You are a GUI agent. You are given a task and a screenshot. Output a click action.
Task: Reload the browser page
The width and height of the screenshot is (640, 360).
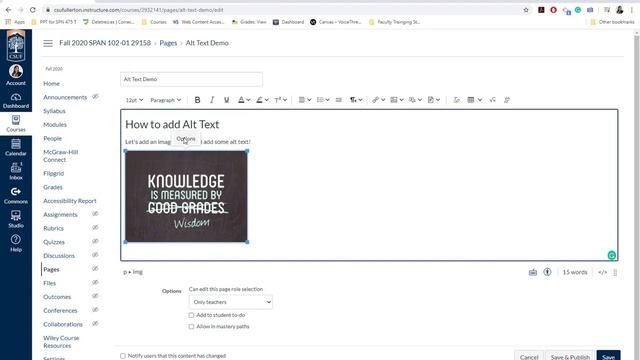pyautogui.click(x=33, y=10)
